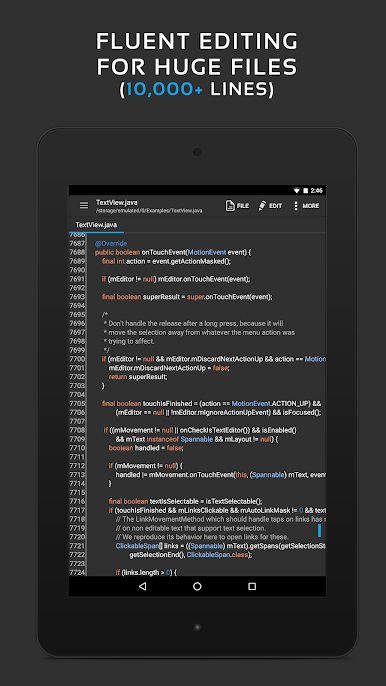Click 'final int action' code line

[166, 261]
